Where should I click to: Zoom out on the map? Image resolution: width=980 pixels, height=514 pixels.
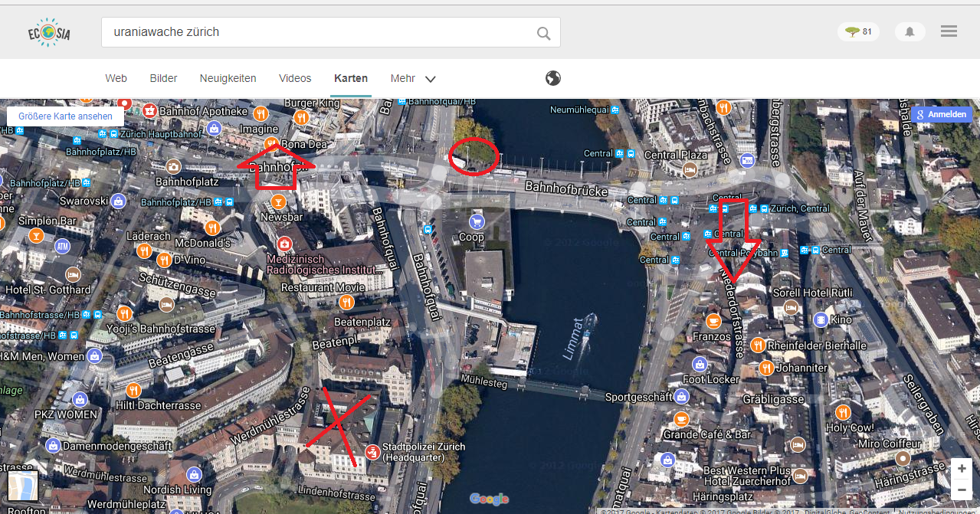point(962,489)
